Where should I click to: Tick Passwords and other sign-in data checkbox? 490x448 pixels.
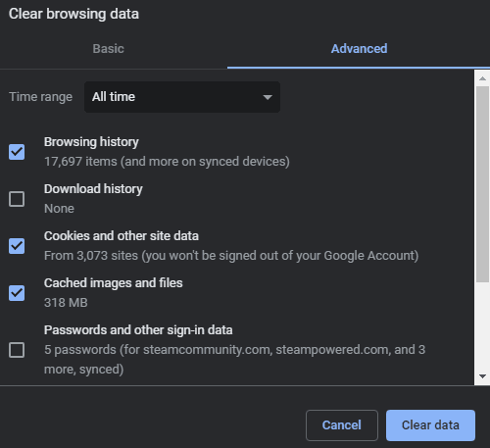click(17, 350)
